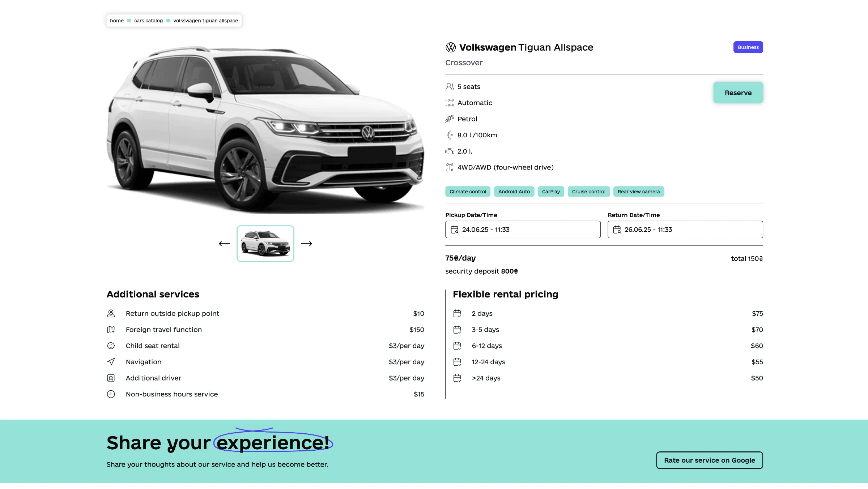This screenshot has height=489, width=868.
Task: Click the 12-24 days pricing label
Action: [489, 362]
